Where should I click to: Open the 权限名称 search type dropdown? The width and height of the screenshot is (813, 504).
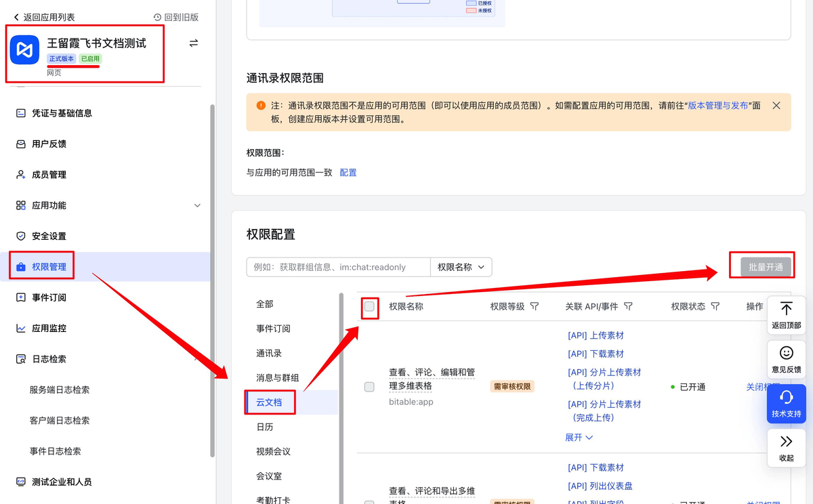(x=461, y=267)
